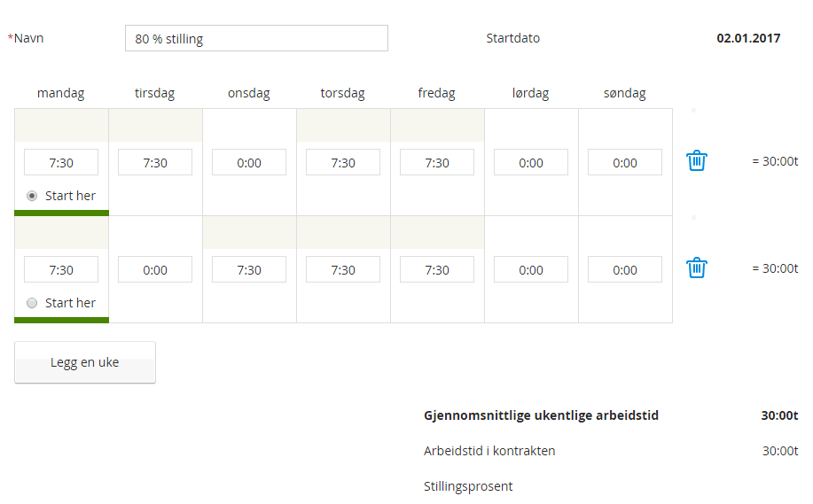
Task: Click second week's fredag hours field
Action: 437,270
